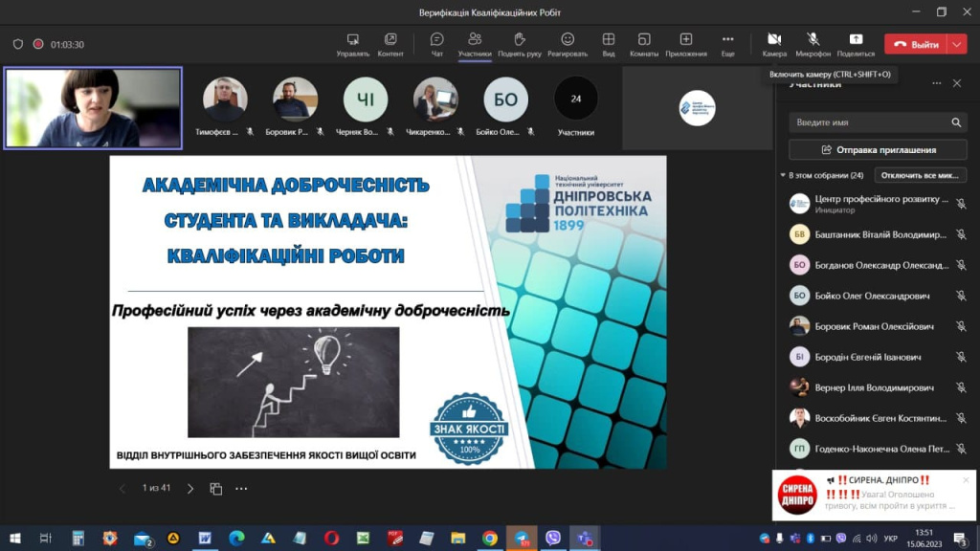Image resolution: width=980 pixels, height=551 pixels.
Task: Click Отправка приглашения button
Action: point(878,150)
